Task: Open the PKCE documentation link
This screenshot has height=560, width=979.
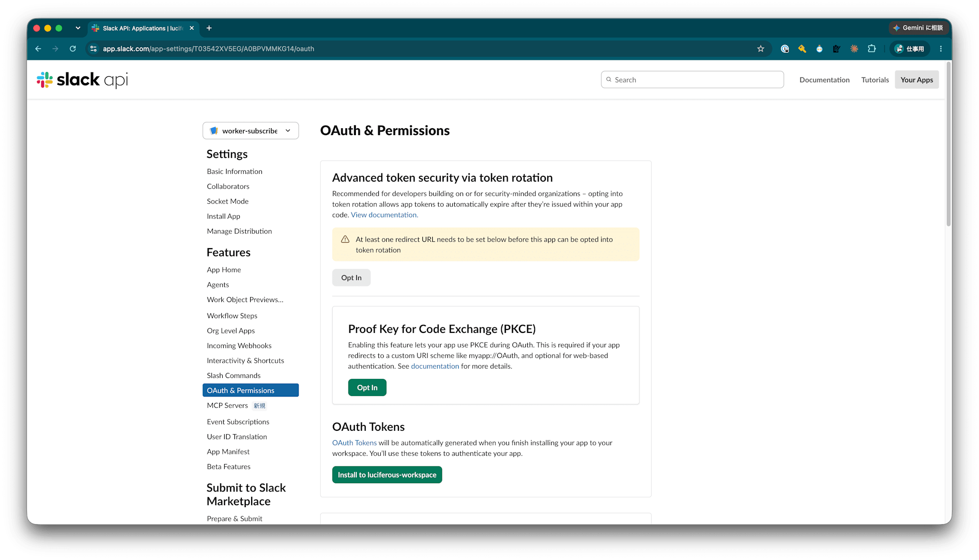Action: point(435,366)
